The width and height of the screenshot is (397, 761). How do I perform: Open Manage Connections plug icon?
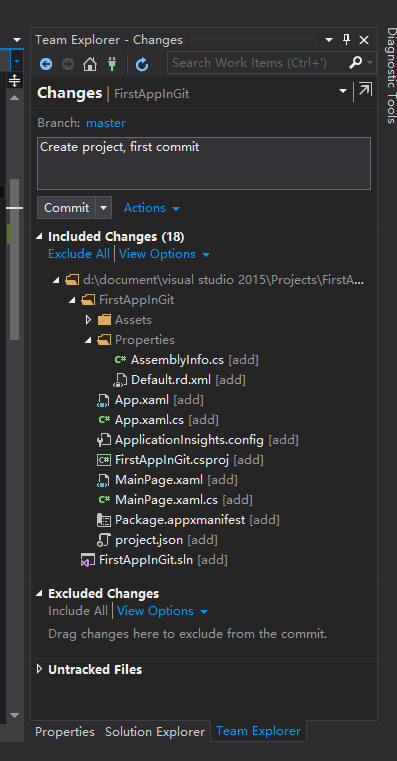[112, 64]
